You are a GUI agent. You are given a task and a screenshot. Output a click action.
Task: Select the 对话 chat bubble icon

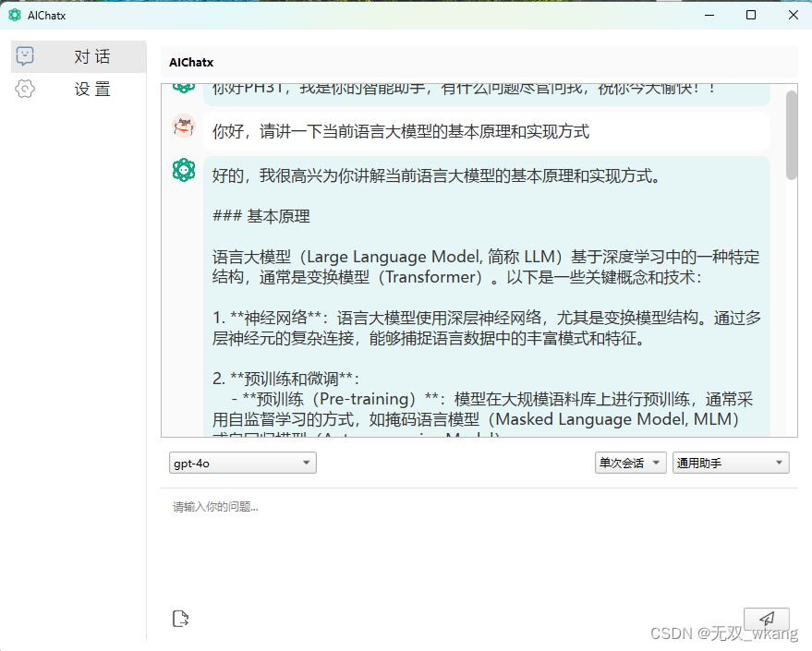26,56
